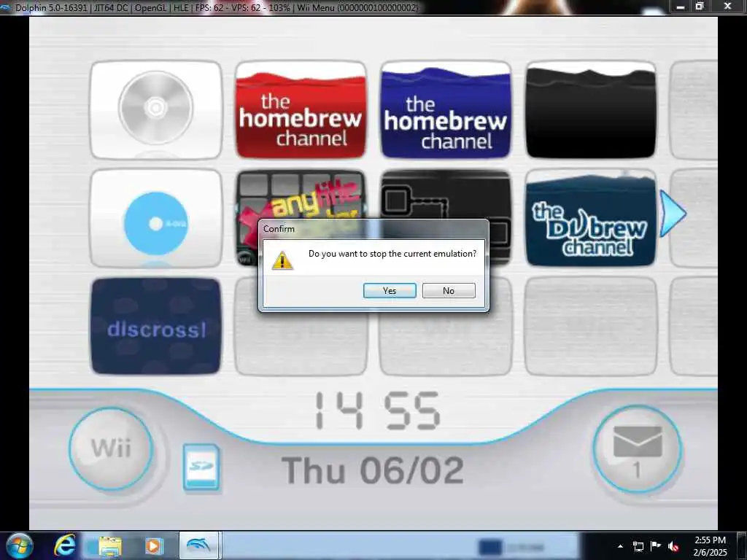Click the Dolphin taskbar button
The width and height of the screenshot is (747, 560).
point(199,545)
